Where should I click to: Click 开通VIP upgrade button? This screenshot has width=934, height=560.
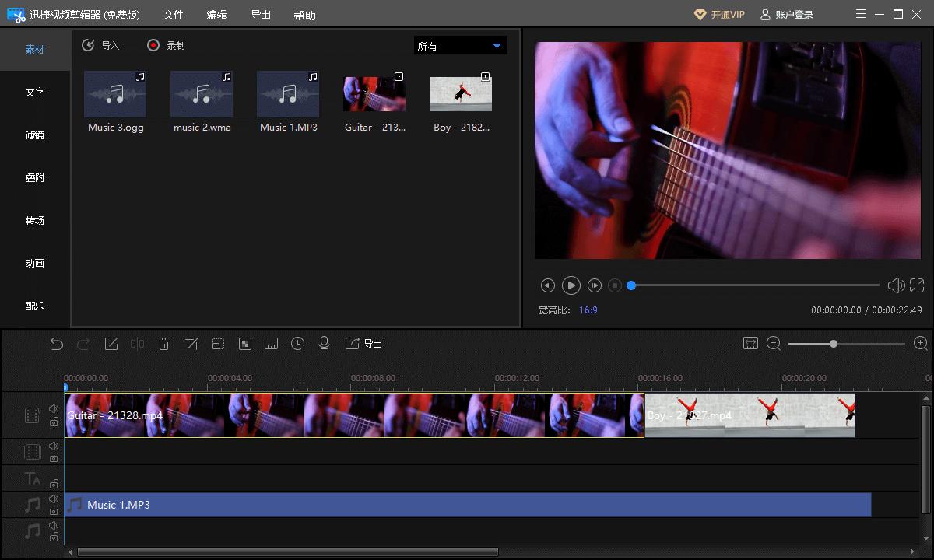point(719,15)
